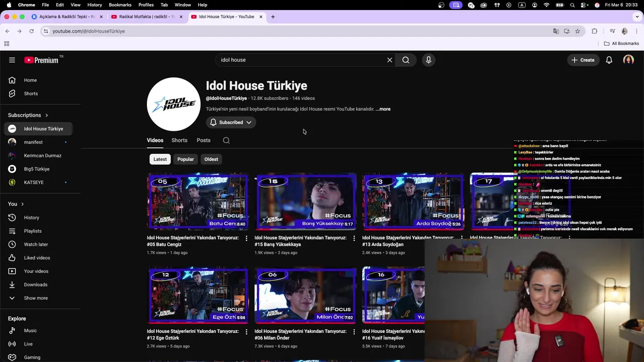Close the Idol House Türkiye browser tab
644x362 pixels.
coord(261,17)
